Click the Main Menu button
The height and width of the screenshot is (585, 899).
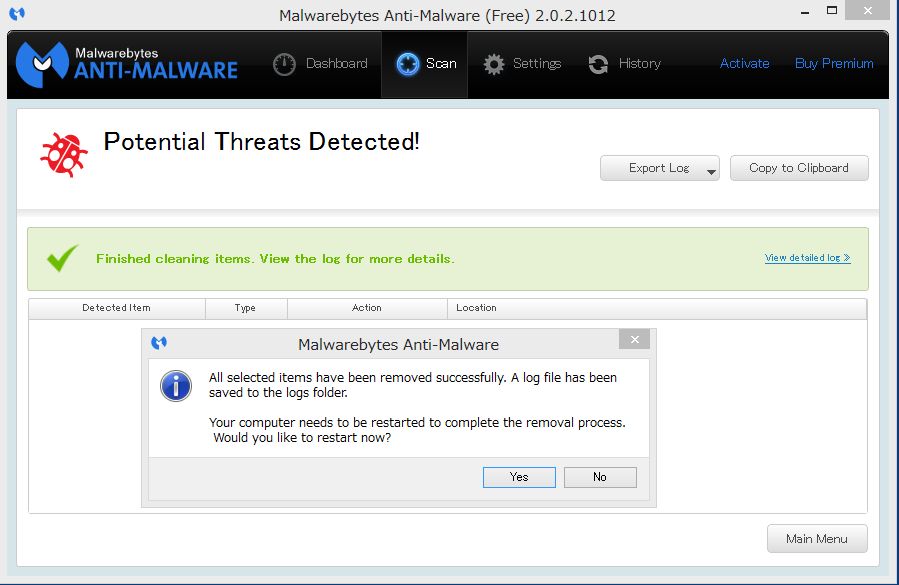(817, 539)
